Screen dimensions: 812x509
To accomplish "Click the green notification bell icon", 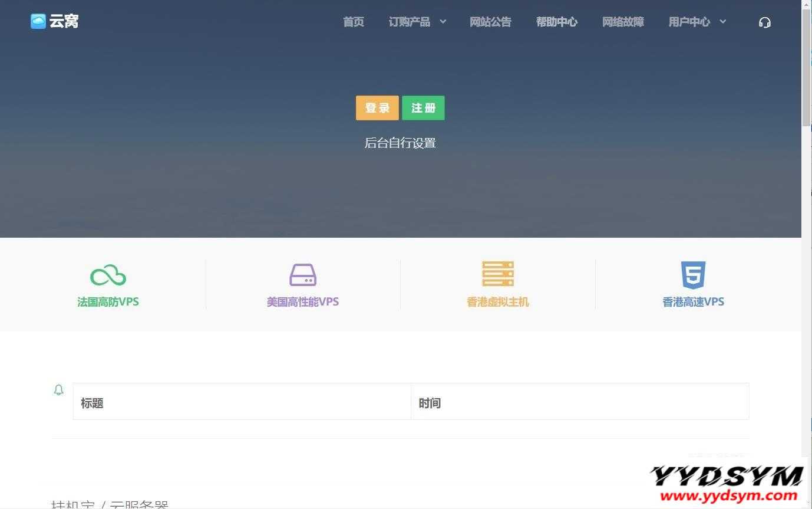I will (x=59, y=390).
